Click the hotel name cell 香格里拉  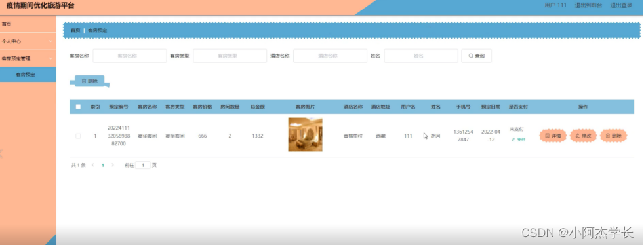click(x=353, y=136)
